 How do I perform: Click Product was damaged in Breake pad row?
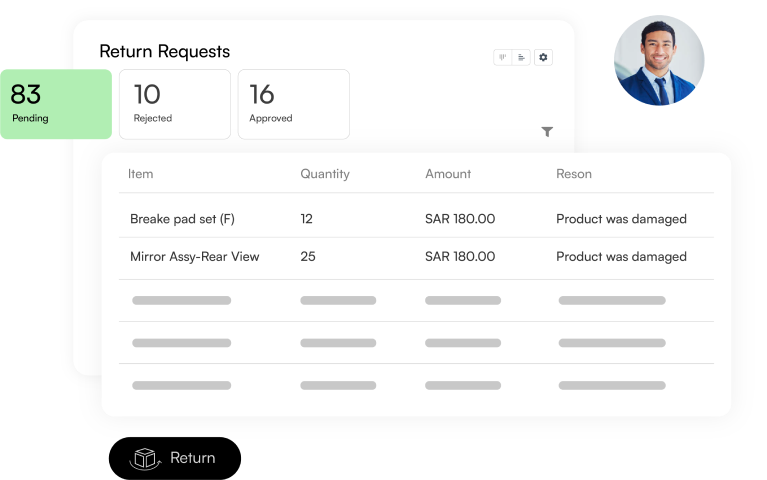[x=621, y=219]
